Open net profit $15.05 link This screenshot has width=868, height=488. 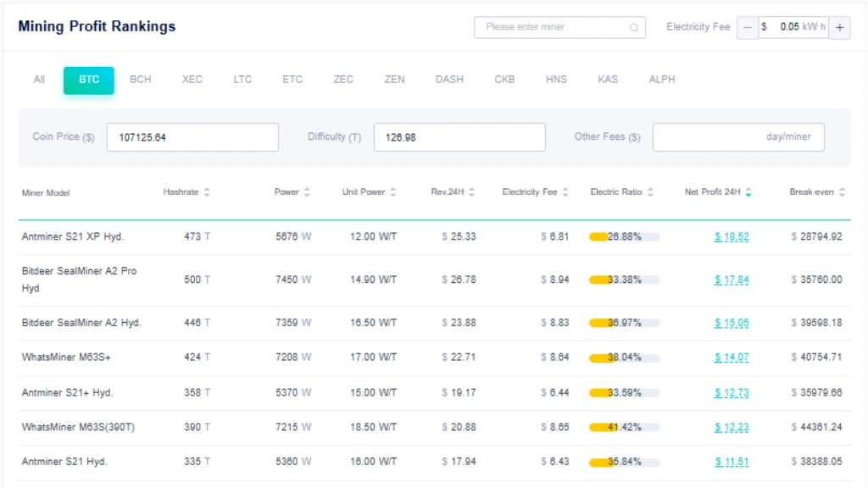732,323
